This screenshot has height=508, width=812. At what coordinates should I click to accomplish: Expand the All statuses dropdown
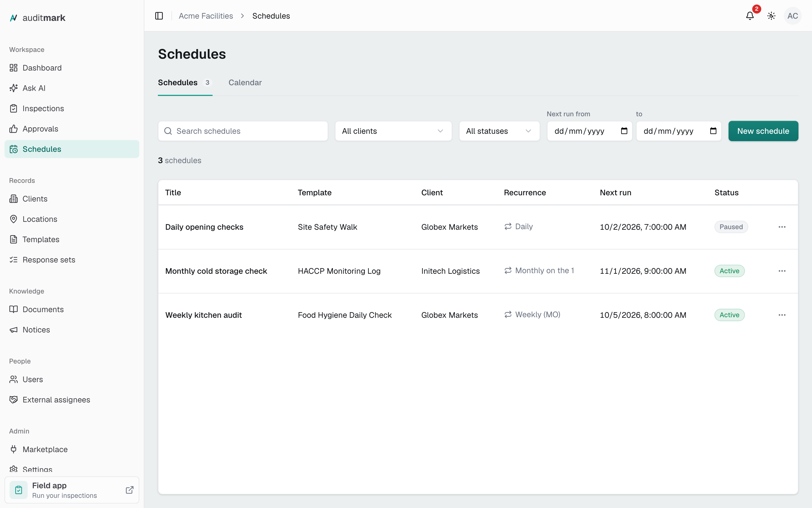click(499, 131)
